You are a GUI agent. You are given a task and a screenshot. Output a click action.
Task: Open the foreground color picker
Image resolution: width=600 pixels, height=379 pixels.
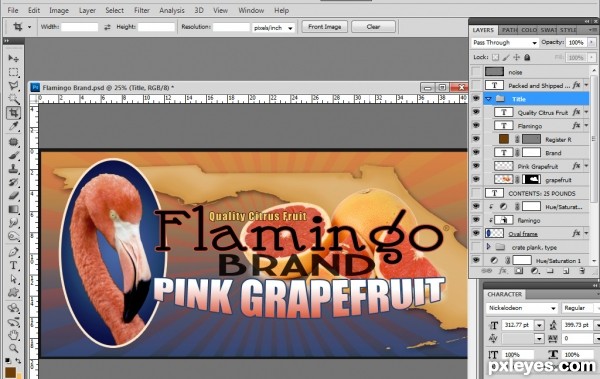[x=10, y=372]
